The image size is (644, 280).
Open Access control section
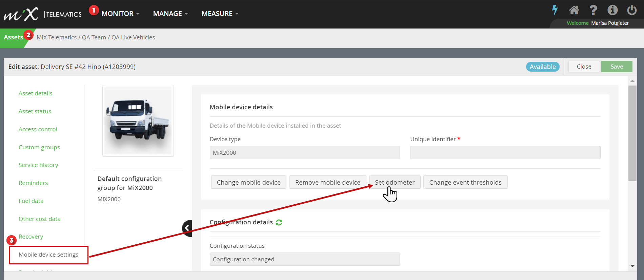click(38, 129)
